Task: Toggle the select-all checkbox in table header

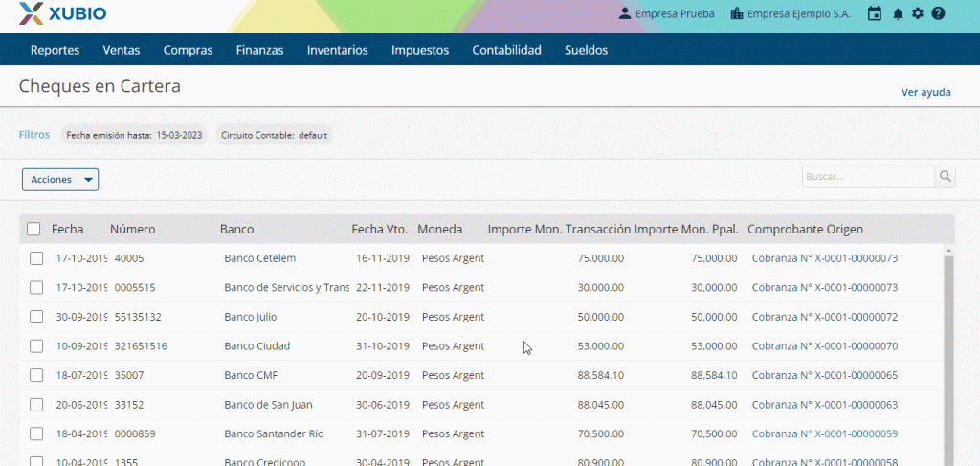Action: point(33,230)
